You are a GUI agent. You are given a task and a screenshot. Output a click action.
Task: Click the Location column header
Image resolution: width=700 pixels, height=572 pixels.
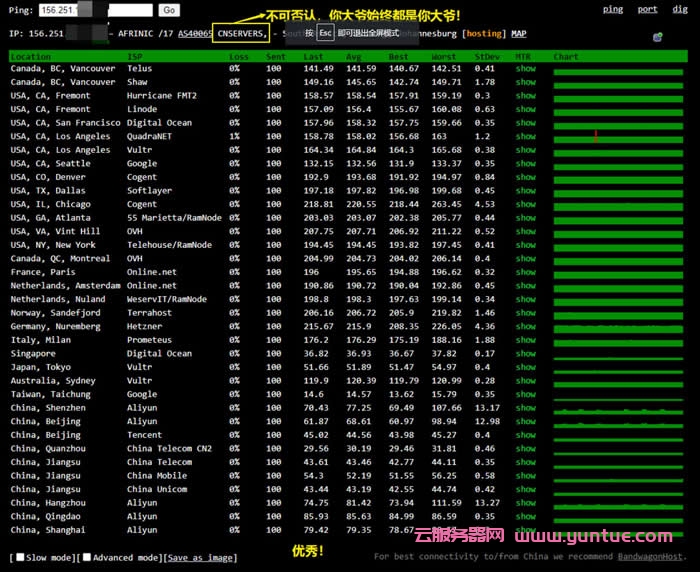click(30, 57)
